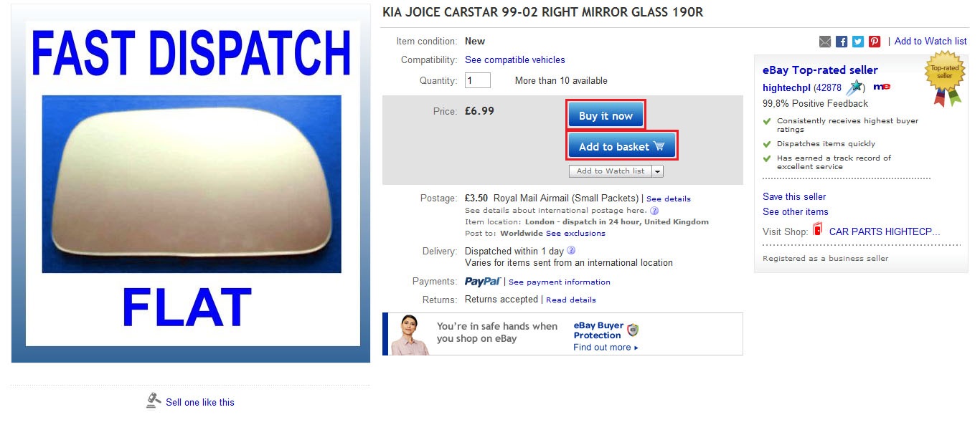Click the Buy it now button
Screen dimensions: 980x430
point(606,115)
